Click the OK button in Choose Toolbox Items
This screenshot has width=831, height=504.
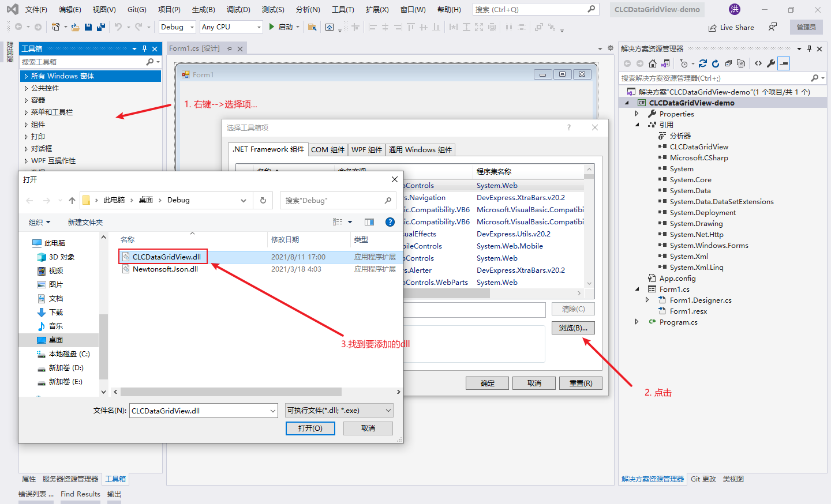[488, 383]
